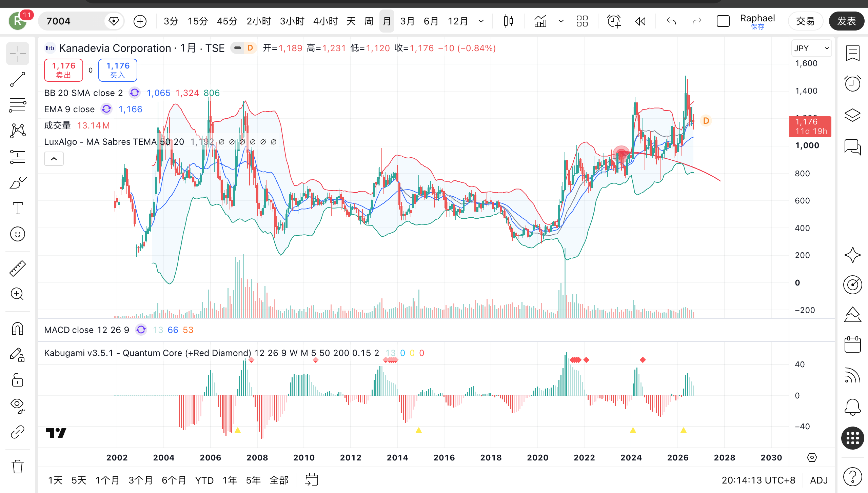Open the apps grid dial button
This screenshot has height=493, width=868.
click(852, 438)
